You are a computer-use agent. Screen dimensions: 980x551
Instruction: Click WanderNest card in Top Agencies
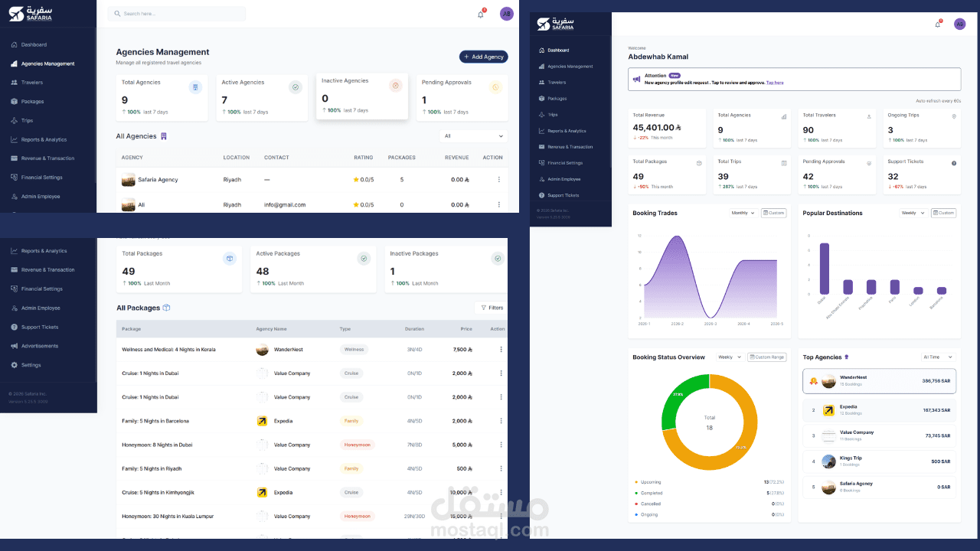pos(879,380)
